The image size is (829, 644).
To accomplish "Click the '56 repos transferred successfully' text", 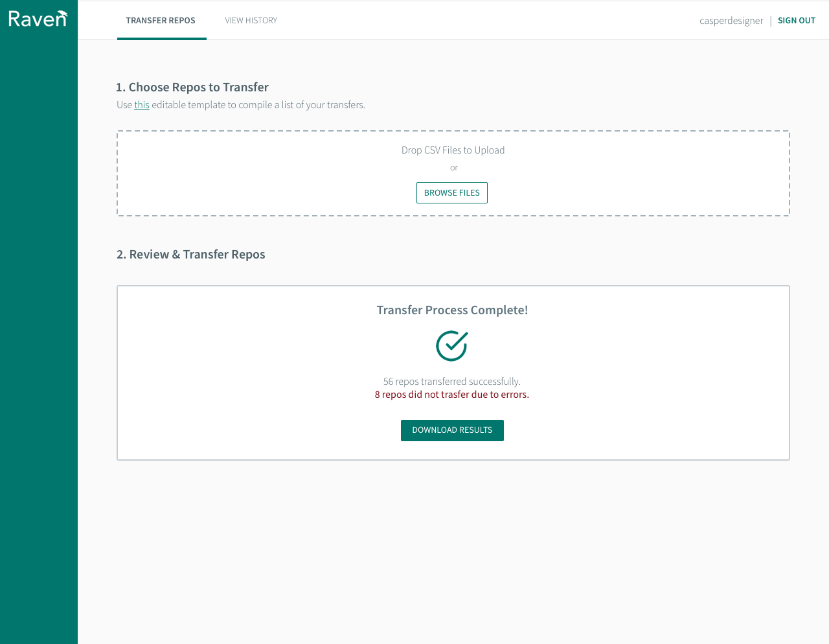I will (452, 382).
